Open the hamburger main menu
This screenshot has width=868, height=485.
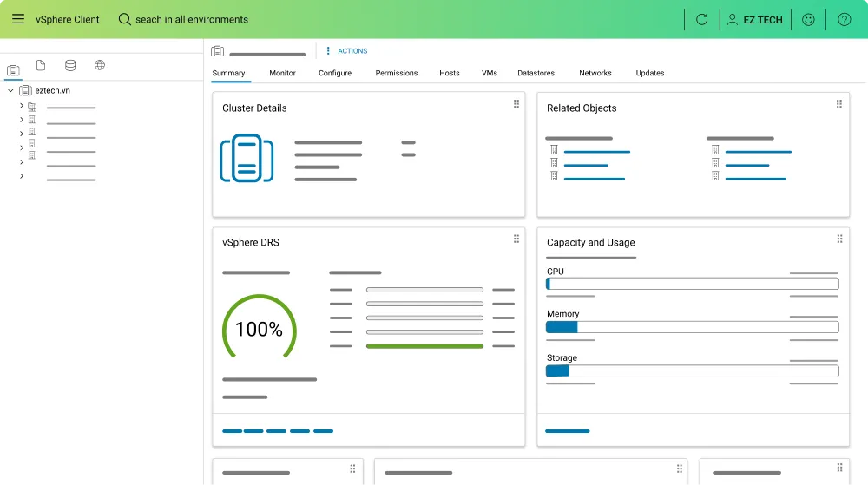(18, 19)
